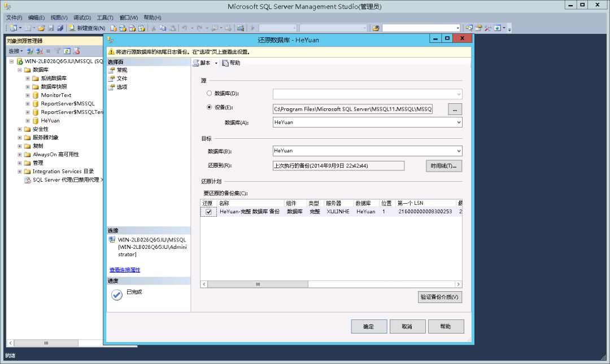Open the 视图(V) menu
Screen dimensions: 610x364
[59, 17]
